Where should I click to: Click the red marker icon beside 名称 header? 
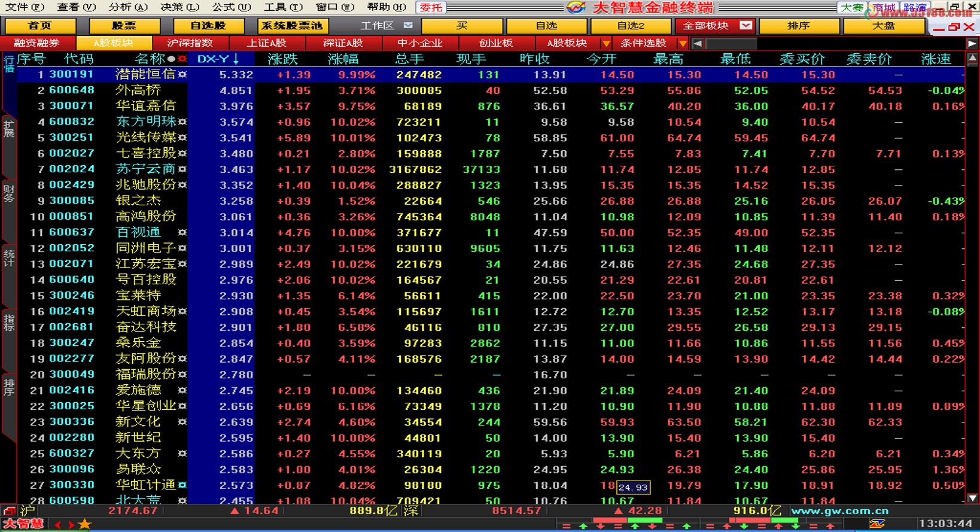(182, 59)
